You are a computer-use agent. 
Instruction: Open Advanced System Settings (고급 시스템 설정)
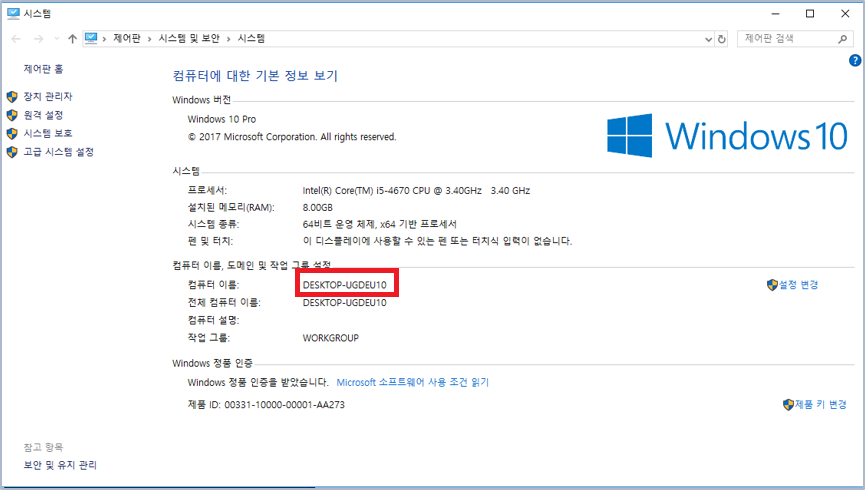[58, 152]
